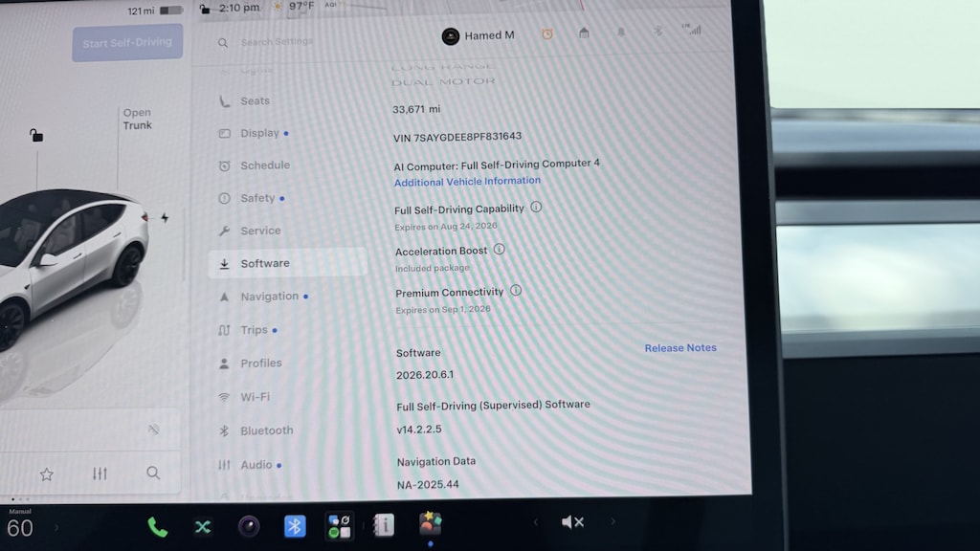The height and width of the screenshot is (551, 980).
Task: Tap the crossed-out icon in media card
Action: pos(153,430)
